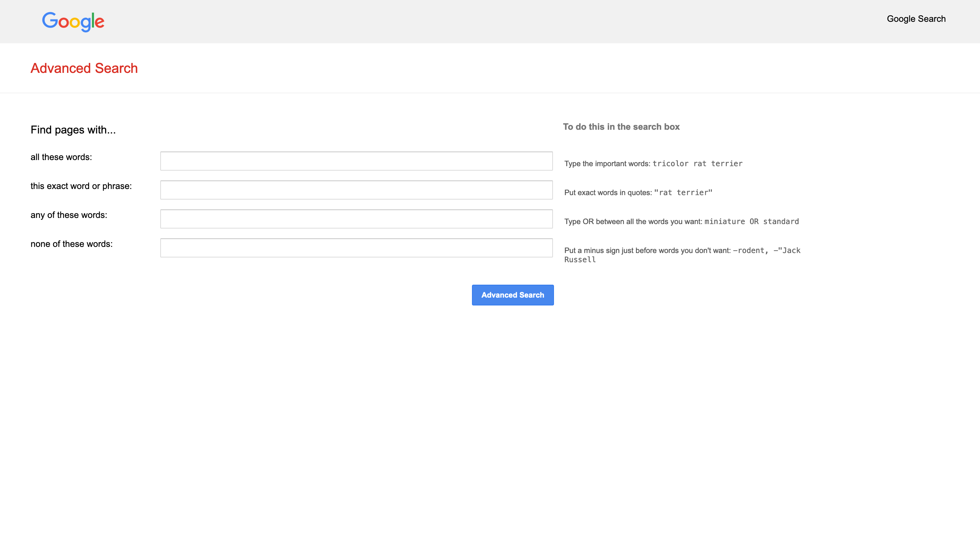Click the Google logo

73,21
